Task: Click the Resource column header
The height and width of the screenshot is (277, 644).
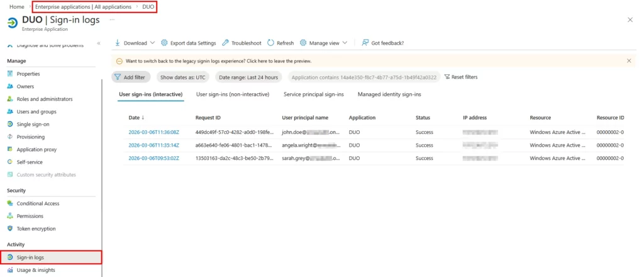Action: pos(540,118)
